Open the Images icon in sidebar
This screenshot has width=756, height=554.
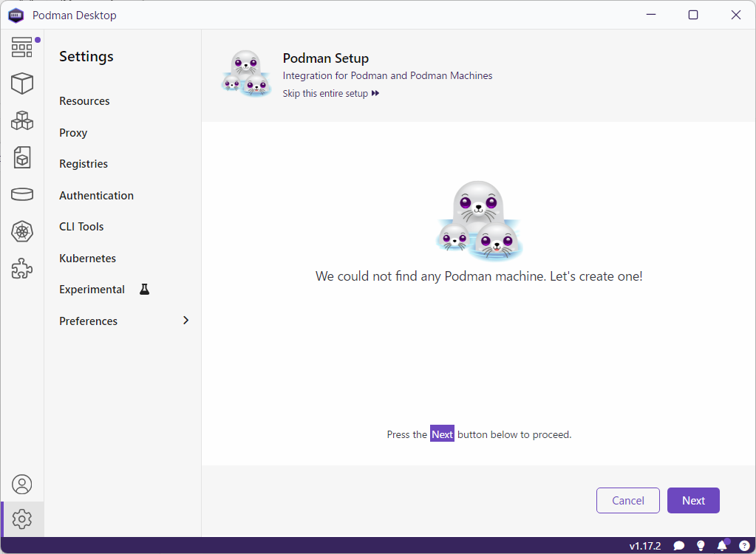click(22, 157)
